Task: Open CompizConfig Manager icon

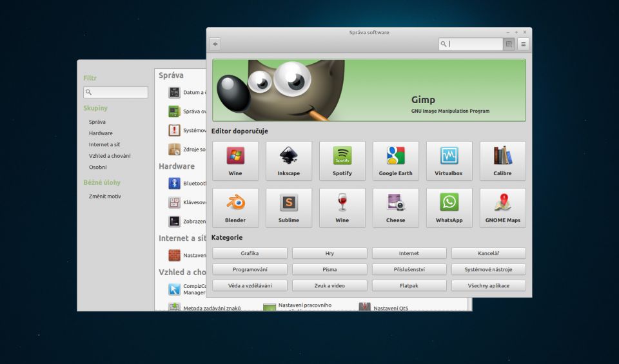Action: pyautogui.click(x=174, y=289)
